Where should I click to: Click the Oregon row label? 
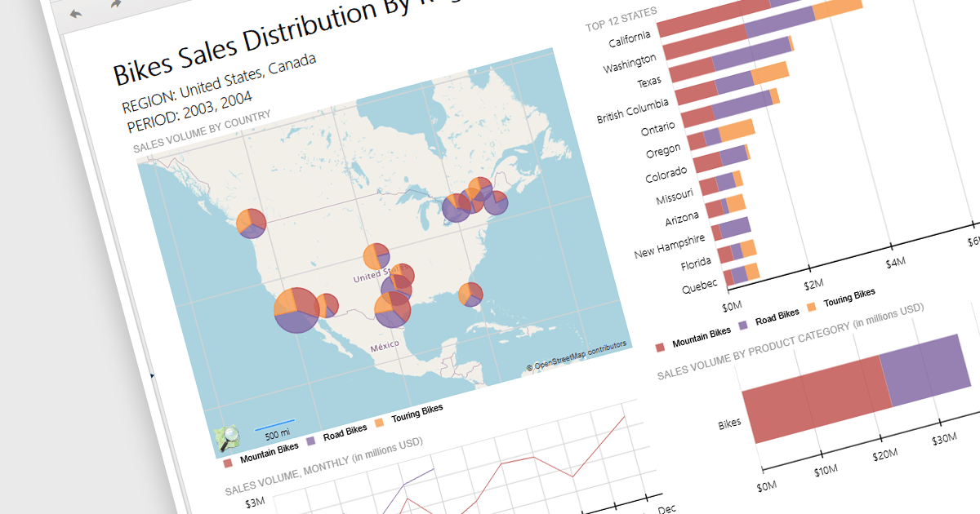tap(663, 153)
